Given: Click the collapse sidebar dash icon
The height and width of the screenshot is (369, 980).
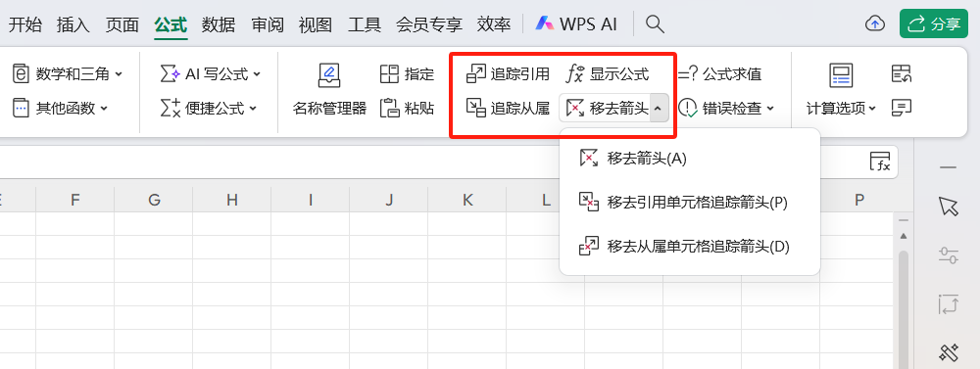Looking at the screenshot, I should click(x=948, y=167).
